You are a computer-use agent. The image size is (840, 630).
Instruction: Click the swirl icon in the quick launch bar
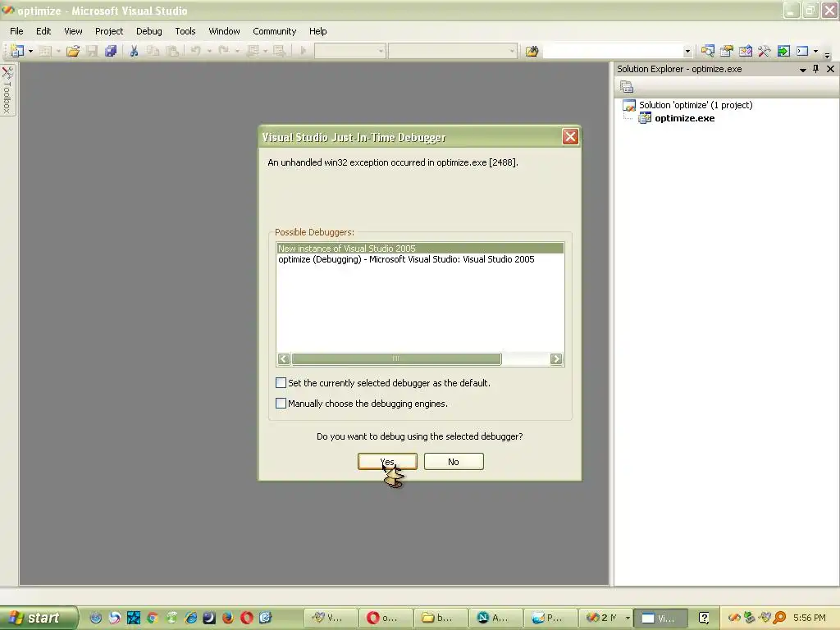click(x=115, y=618)
